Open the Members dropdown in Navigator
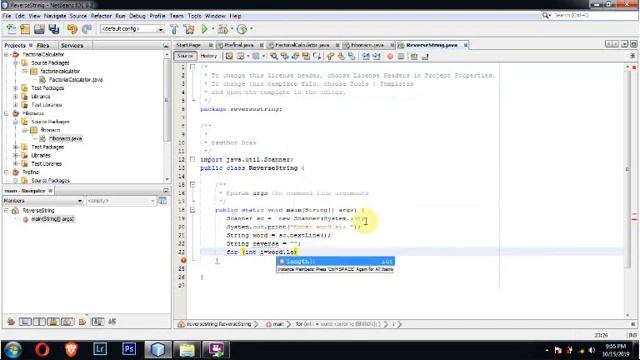The height and width of the screenshot is (360, 640). [42, 201]
